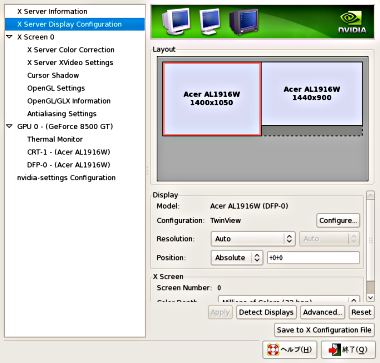
Task: Open Thermal Monitor page
Action: click(55, 139)
